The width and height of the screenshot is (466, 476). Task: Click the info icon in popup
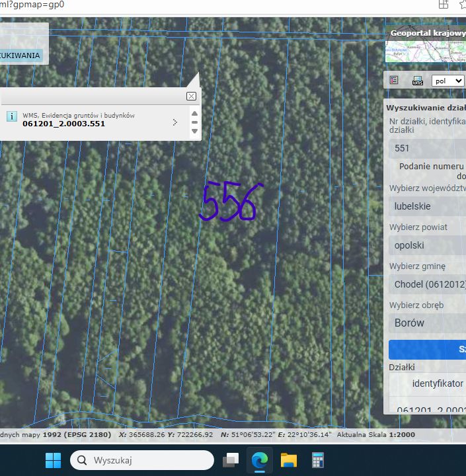[x=11, y=116]
